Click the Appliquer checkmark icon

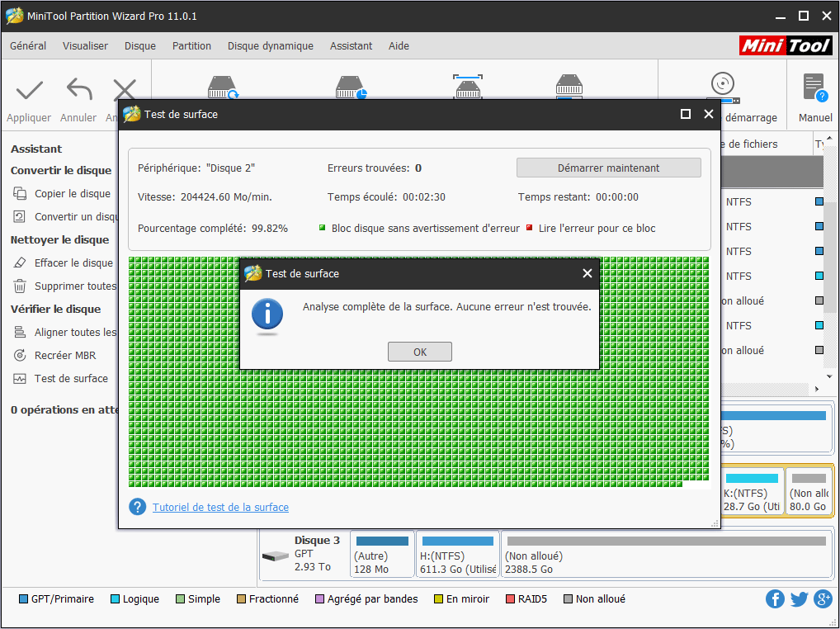click(29, 90)
